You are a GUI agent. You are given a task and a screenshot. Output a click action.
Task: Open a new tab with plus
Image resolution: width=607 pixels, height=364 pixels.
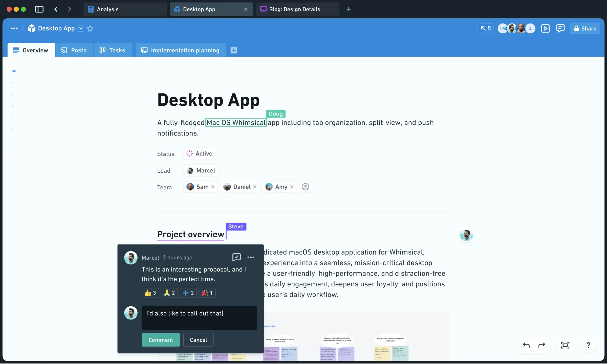point(349,9)
